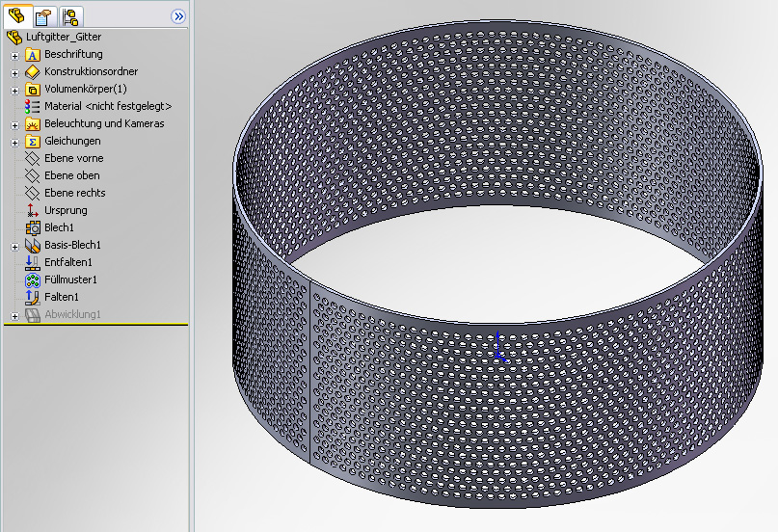Select the Entfalten1 feature label
Viewport: 778px width, 532px height.
point(68,262)
